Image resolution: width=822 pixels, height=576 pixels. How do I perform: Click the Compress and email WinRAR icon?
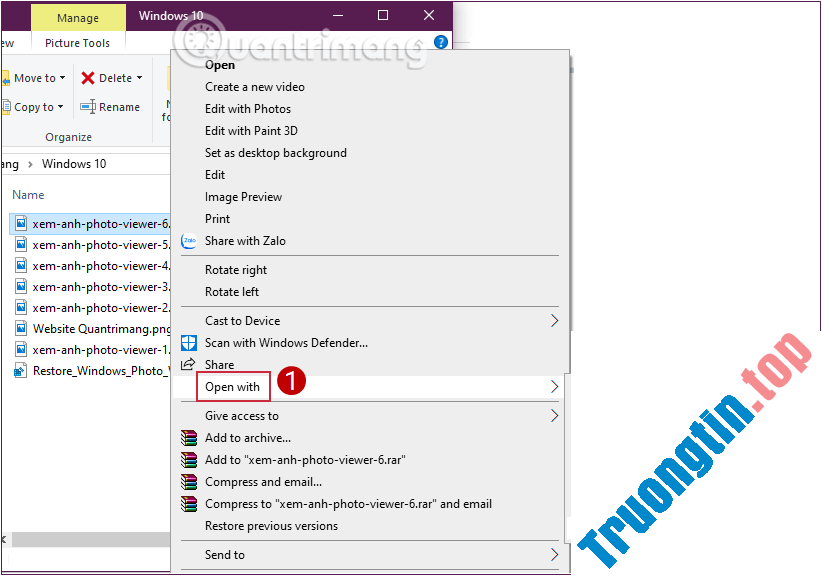coord(189,481)
